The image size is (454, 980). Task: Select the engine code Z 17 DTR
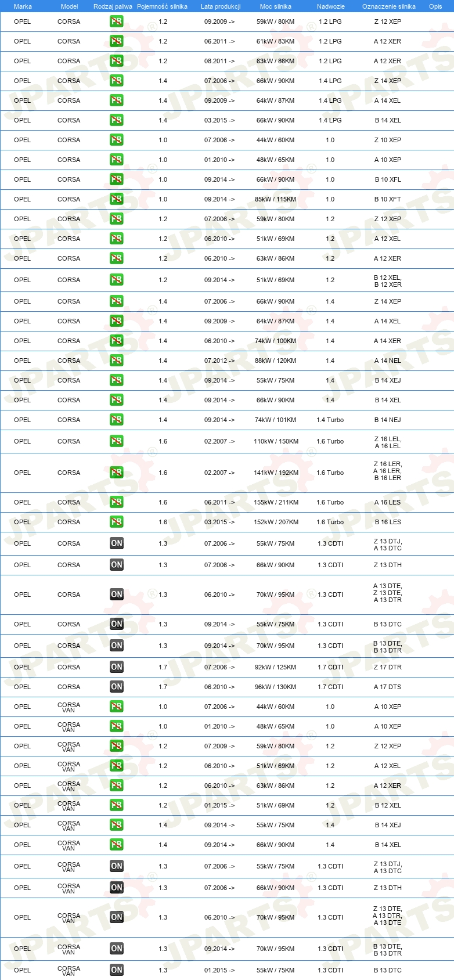388,667
